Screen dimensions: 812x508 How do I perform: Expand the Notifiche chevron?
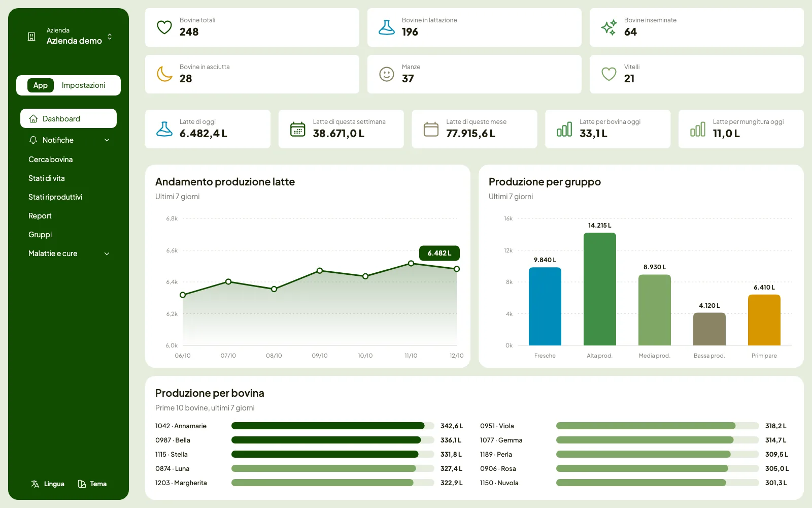click(107, 140)
